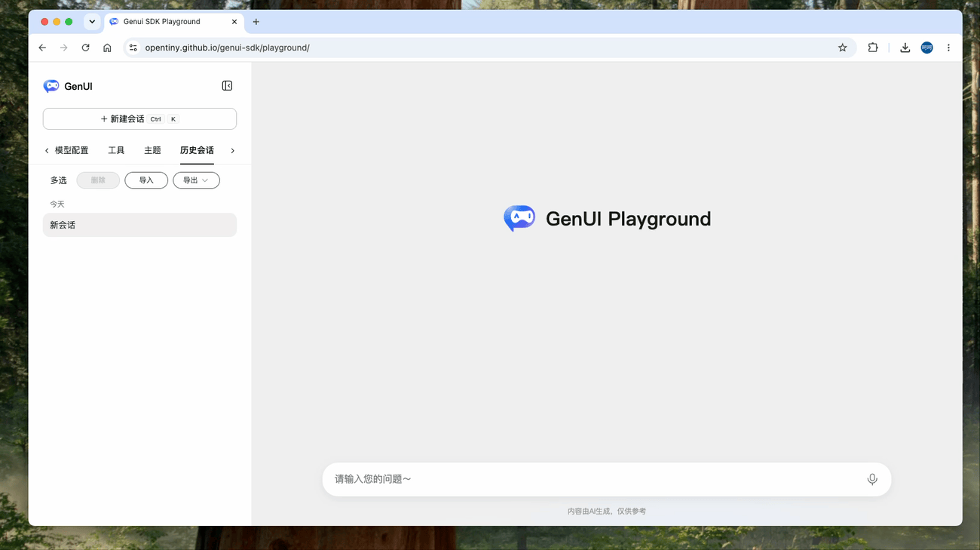The height and width of the screenshot is (550, 980).
Task: Open the Chrome profile avatar
Action: pos(927,48)
